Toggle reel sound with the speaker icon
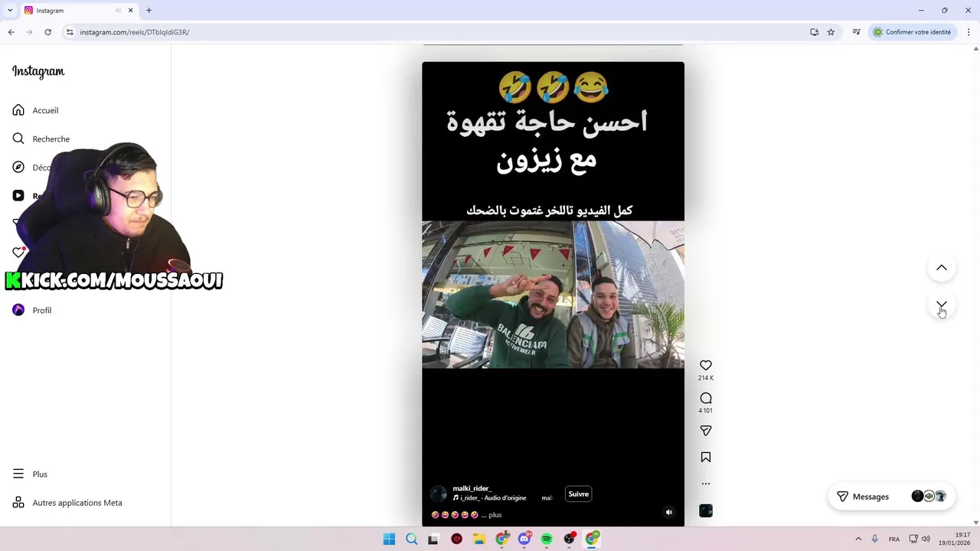Screen dimensions: 980x551 669,513
